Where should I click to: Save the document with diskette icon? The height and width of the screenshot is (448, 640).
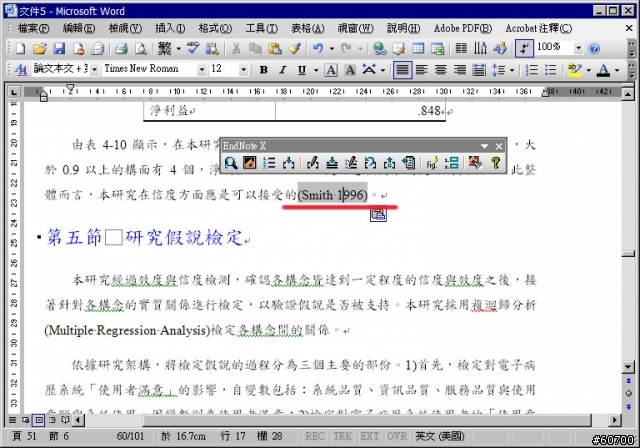(59, 49)
